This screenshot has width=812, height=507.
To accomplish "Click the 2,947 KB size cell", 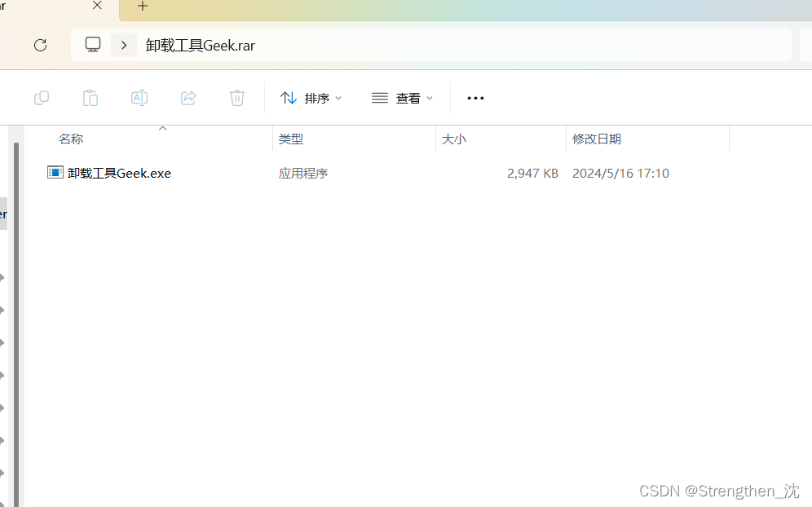I will click(x=532, y=173).
